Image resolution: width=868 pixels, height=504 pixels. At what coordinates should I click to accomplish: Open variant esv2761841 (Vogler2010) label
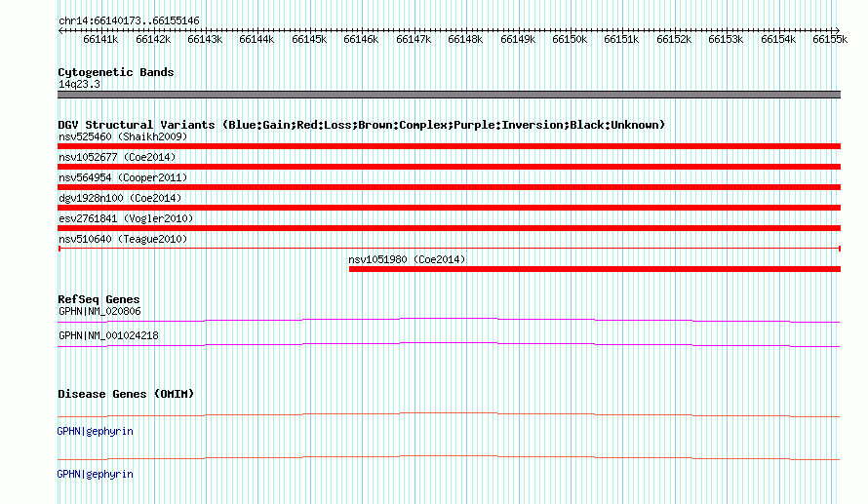point(126,218)
